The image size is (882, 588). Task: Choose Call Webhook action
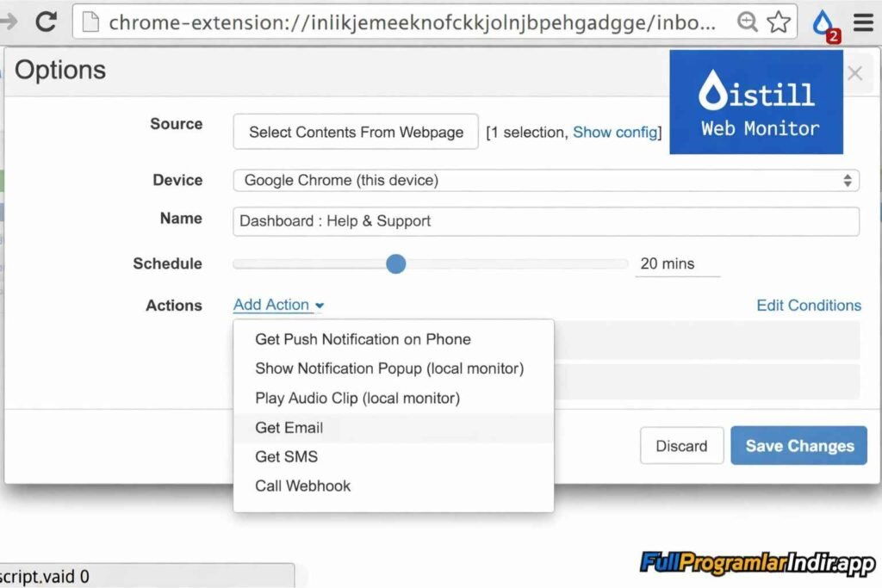tap(302, 486)
